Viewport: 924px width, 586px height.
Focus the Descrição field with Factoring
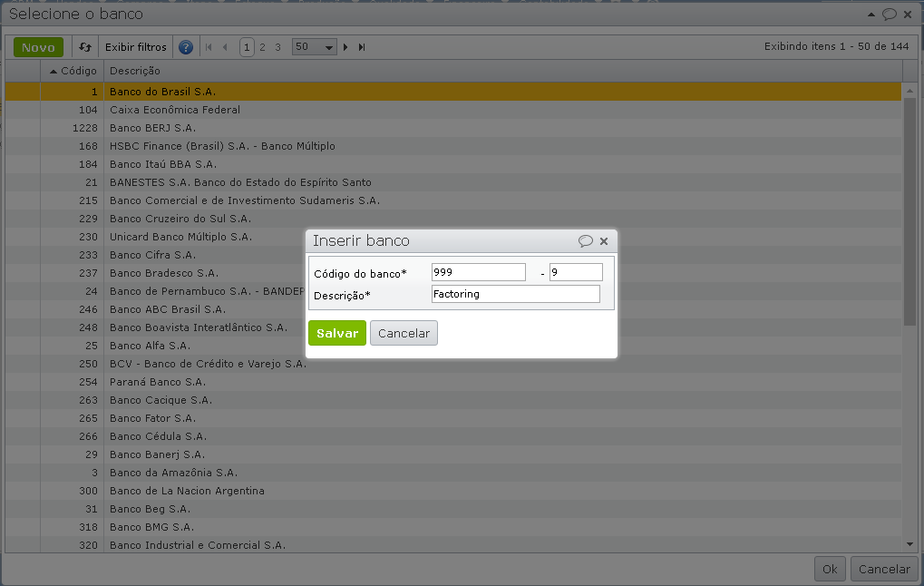(x=516, y=294)
